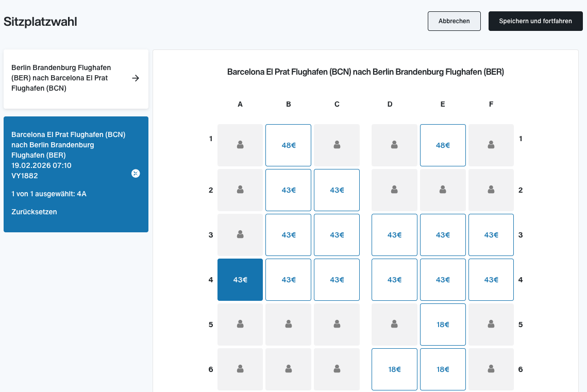Click the occupied seat icon at 5B

289,324
